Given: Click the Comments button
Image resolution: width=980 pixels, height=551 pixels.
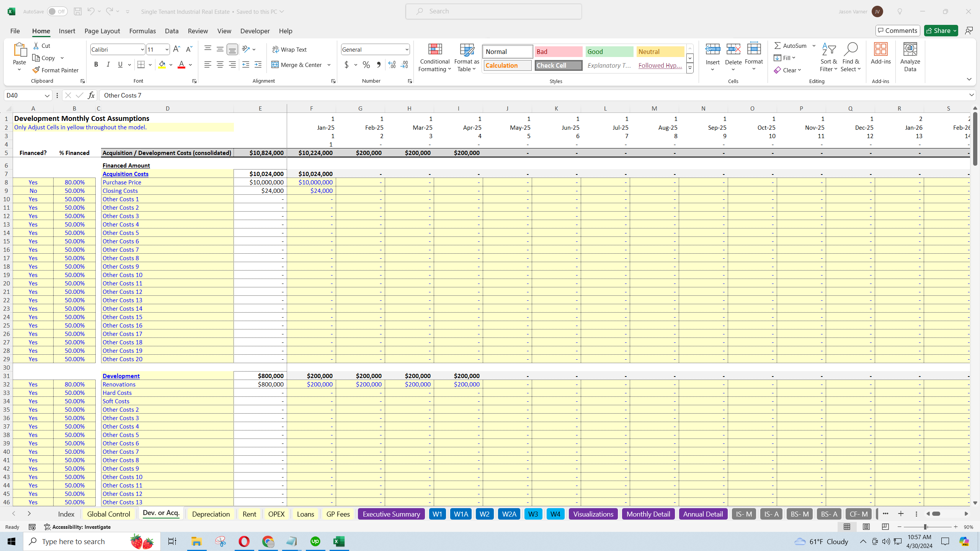Looking at the screenshot, I should coord(898,31).
